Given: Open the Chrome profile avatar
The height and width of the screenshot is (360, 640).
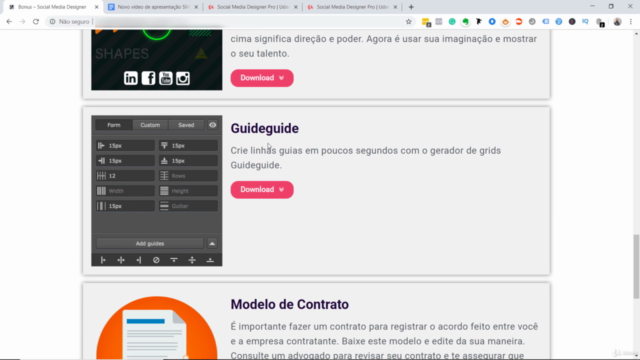Looking at the screenshot, I should pyautogui.click(x=617, y=22).
